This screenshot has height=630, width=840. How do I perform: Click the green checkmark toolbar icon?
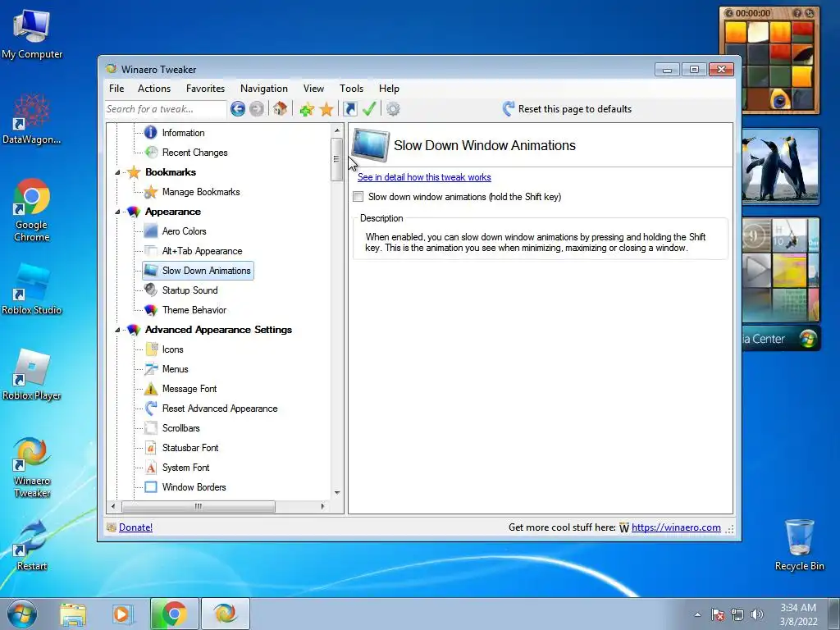369,109
